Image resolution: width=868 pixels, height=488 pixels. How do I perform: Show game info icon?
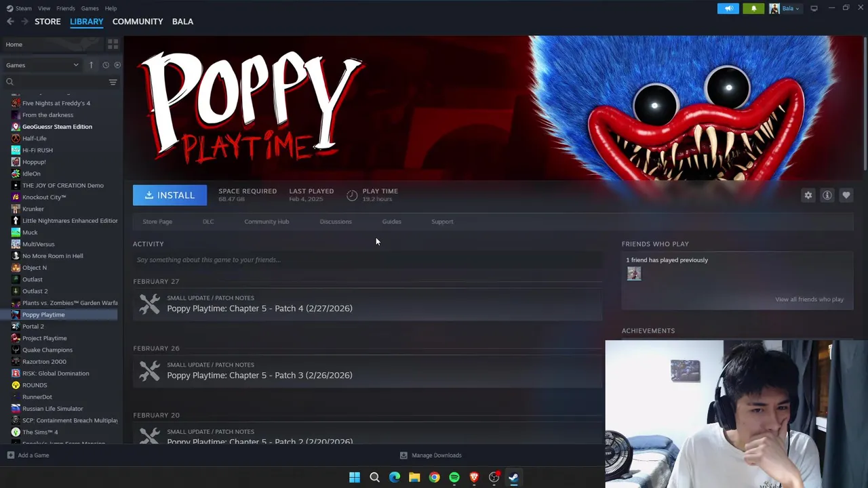pos(827,195)
